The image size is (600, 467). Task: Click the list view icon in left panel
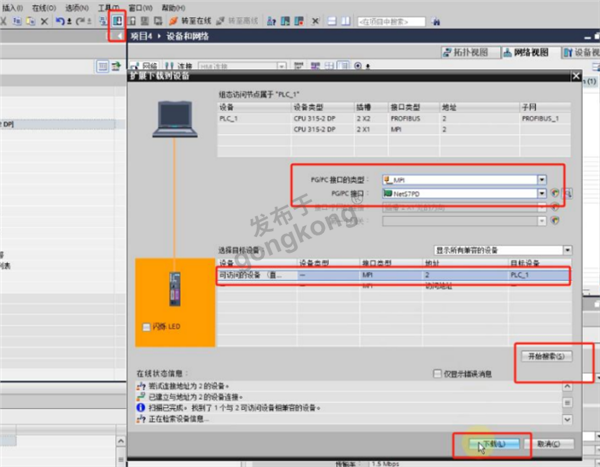point(102,67)
